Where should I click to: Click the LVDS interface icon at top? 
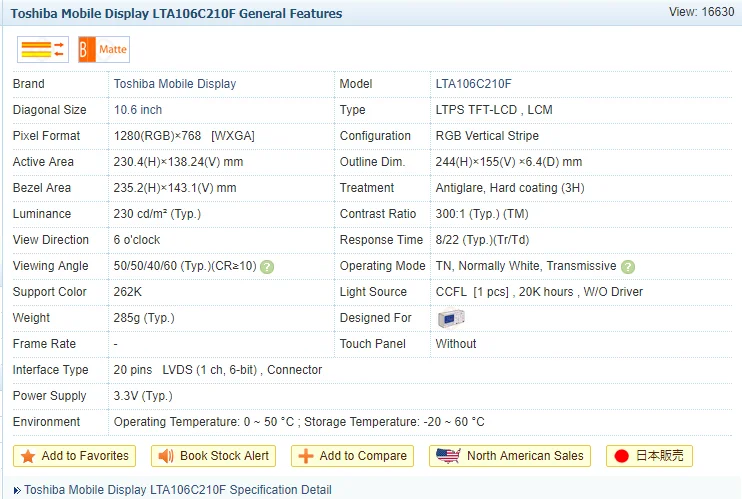pyautogui.click(x=43, y=49)
